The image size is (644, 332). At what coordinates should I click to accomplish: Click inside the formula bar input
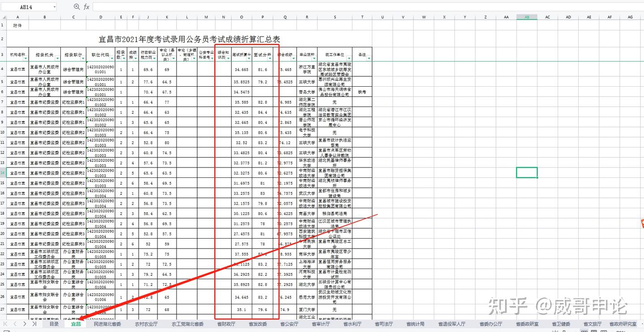pos(368,7)
